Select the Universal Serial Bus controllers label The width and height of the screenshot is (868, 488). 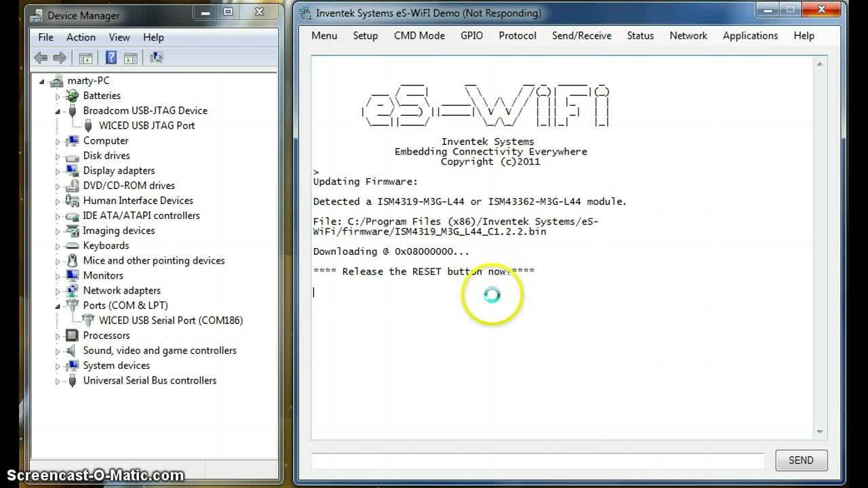(x=150, y=380)
